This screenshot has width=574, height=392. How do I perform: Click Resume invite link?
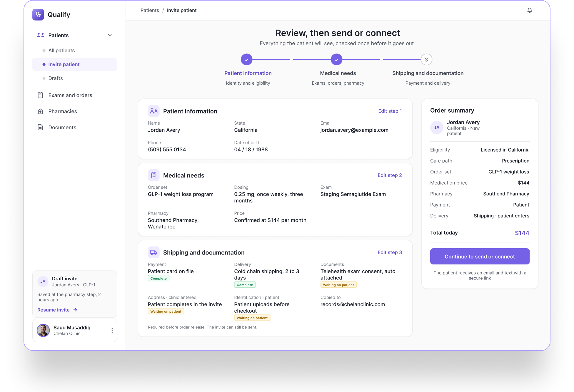[54, 310]
